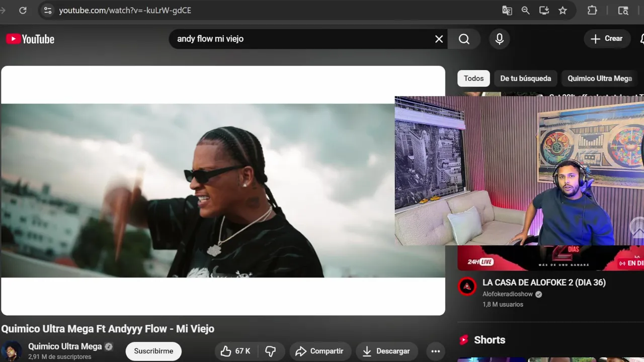Click the Descargar download button
Image resolution: width=644 pixels, height=362 pixels.
click(386, 351)
